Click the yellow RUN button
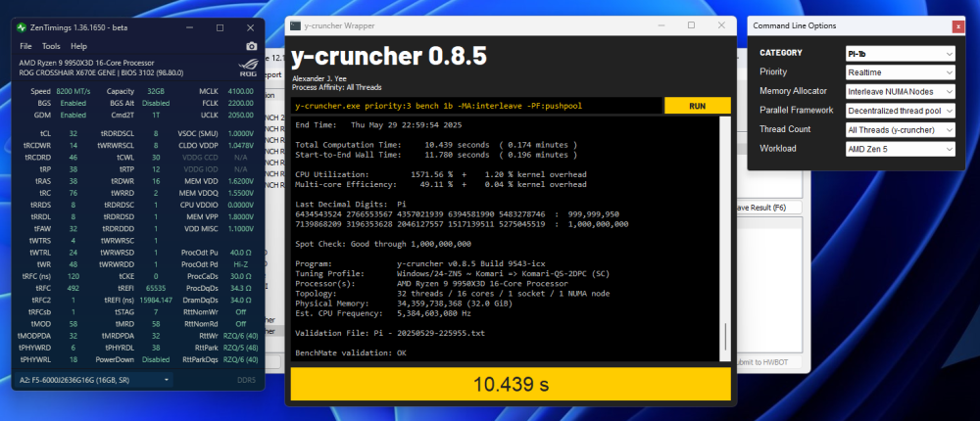This screenshot has width=980, height=421. click(697, 106)
